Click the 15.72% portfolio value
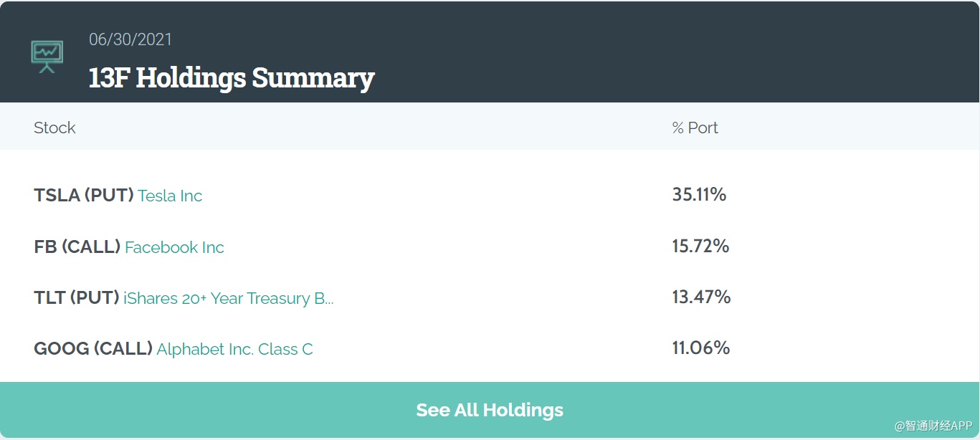This screenshot has width=980, height=440. (700, 246)
